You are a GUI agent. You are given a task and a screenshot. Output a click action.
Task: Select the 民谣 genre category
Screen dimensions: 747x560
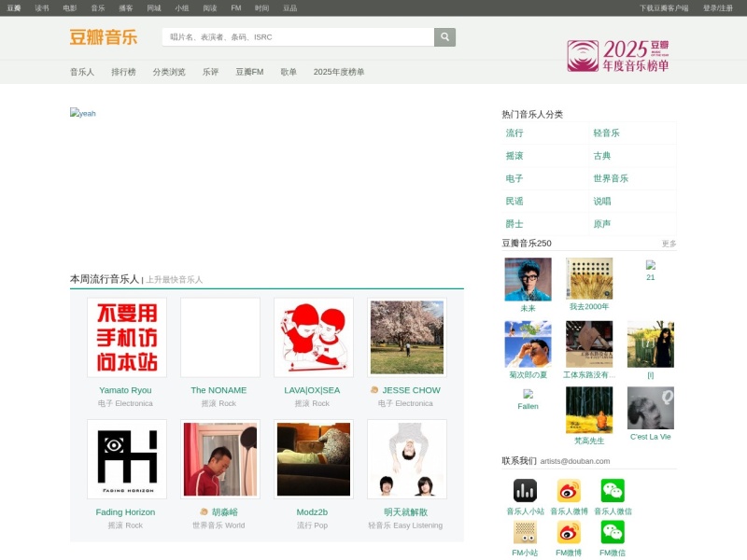point(514,201)
